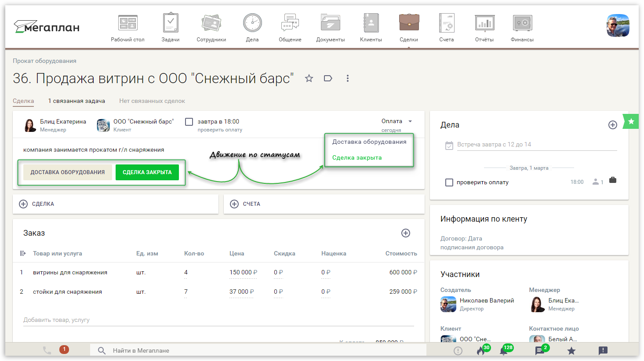
Task: Open the Общение chat section
Action: click(x=290, y=28)
